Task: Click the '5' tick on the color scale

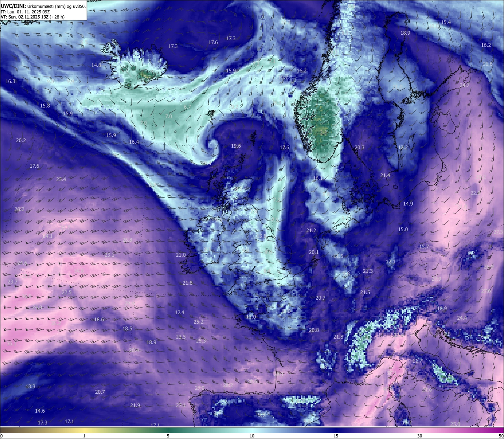Action: tap(168, 436)
